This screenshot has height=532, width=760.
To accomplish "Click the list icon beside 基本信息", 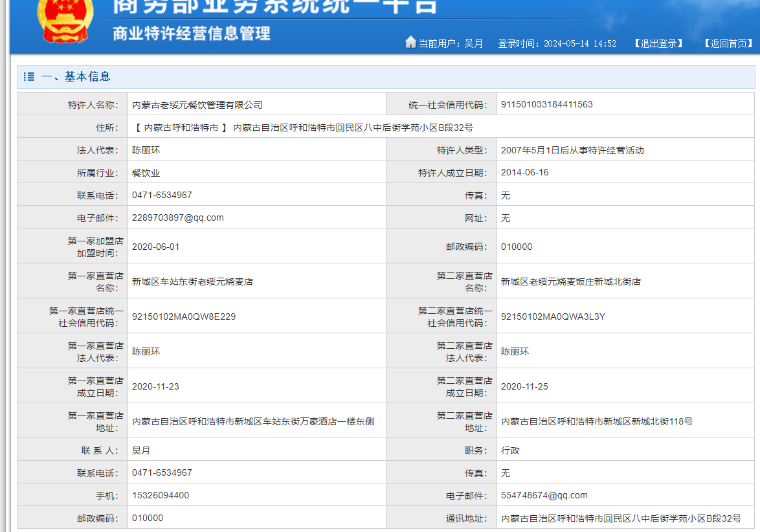I will pyautogui.click(x=29, y=77).
